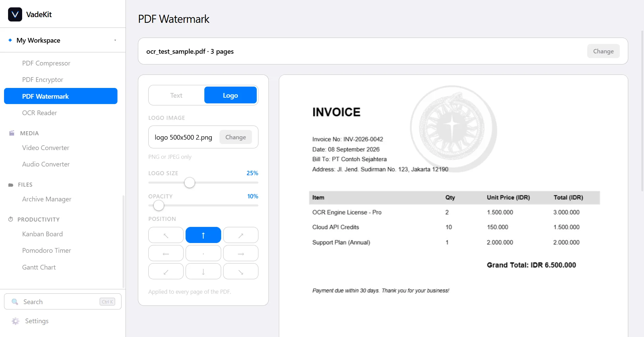Adjust the Opacity slider handle

click(x=159, y=205)
